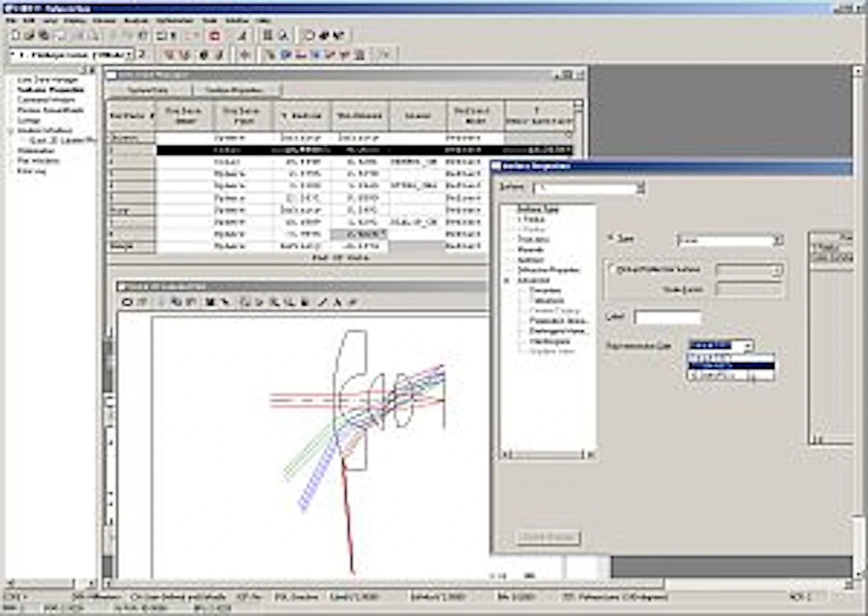Select Lens Data Manager in navigation tree

(48, 80)
